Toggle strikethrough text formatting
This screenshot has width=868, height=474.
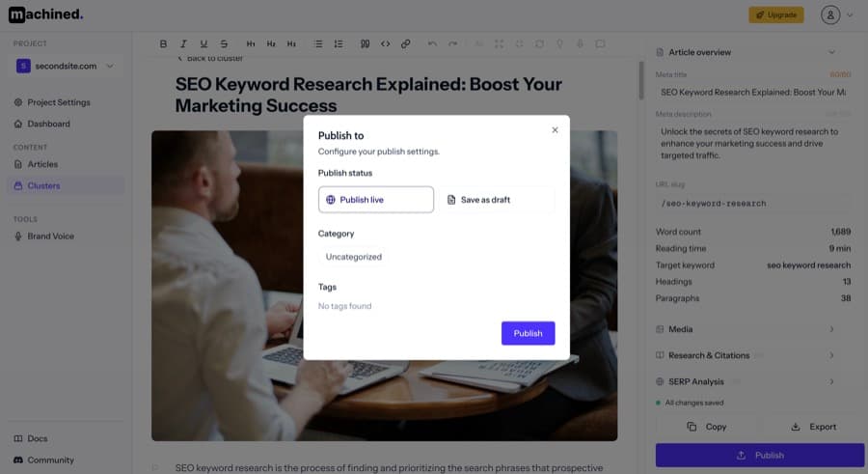[224, 43]
